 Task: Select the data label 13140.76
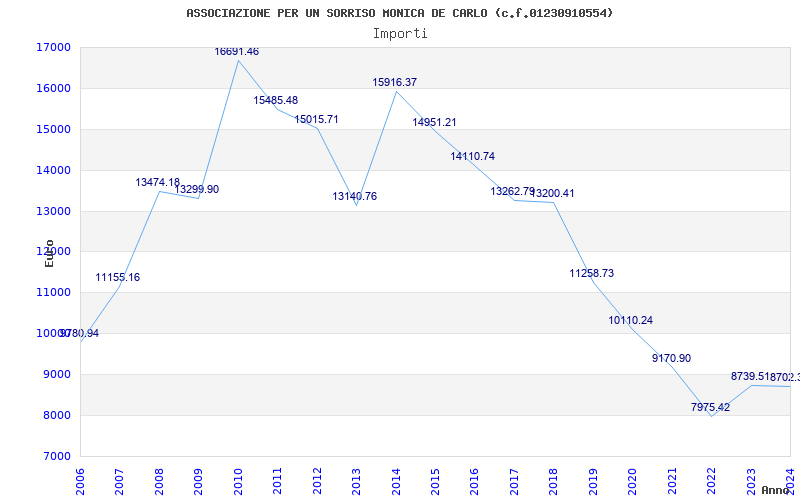click(x=355, y=196)
